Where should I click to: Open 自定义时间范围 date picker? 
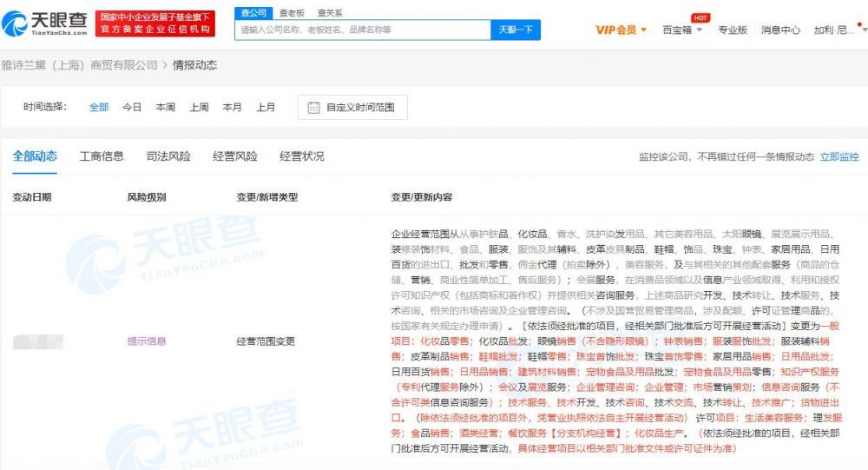[352, 108]
